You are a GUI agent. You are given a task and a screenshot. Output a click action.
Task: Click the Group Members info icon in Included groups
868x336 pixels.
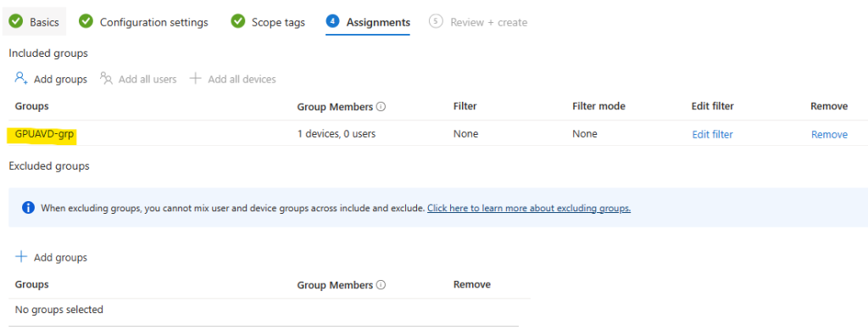[x=381, y=106]
